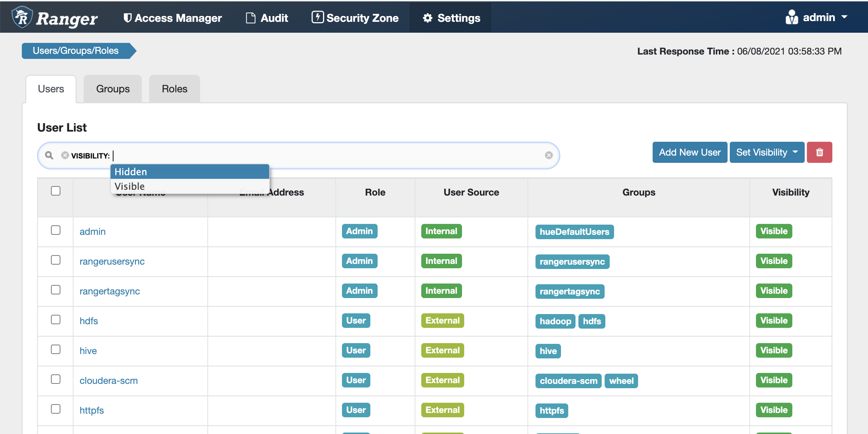
Task: Click the Users/Groups/Roles breadcrumb
Action: pyautogui.click(x=76, y=51)
